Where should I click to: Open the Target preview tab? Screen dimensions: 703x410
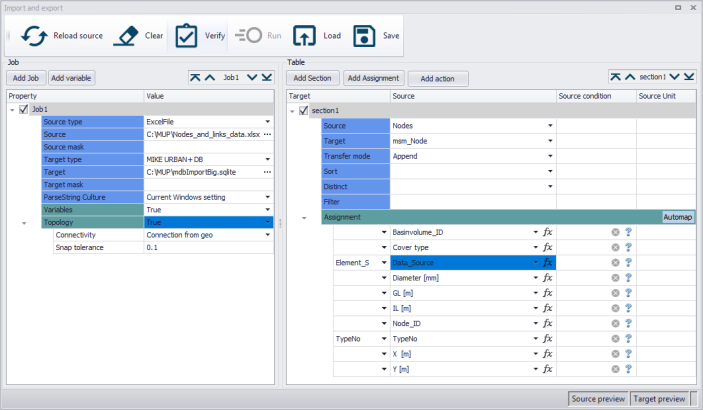click(x=659, y=399)
